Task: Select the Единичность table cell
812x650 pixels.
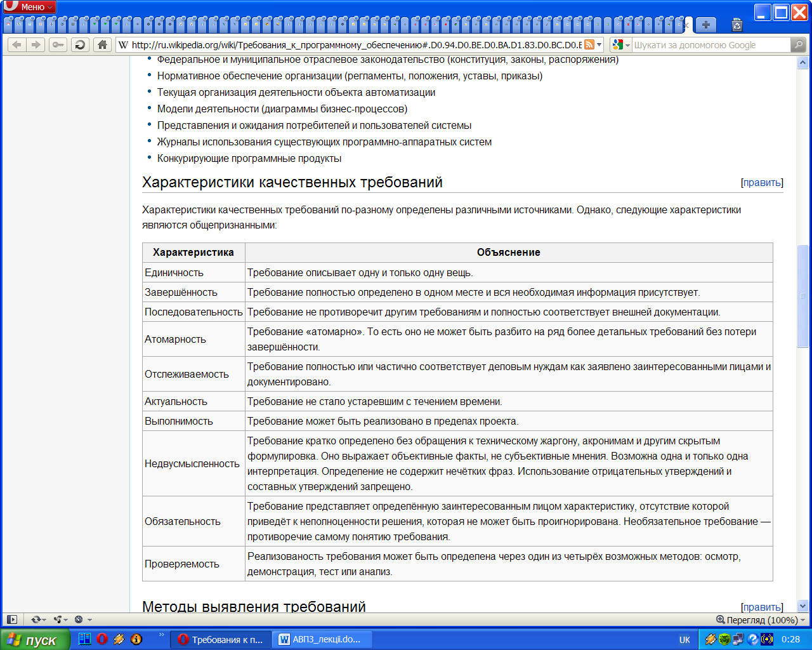Action: (x=193, y=272)
